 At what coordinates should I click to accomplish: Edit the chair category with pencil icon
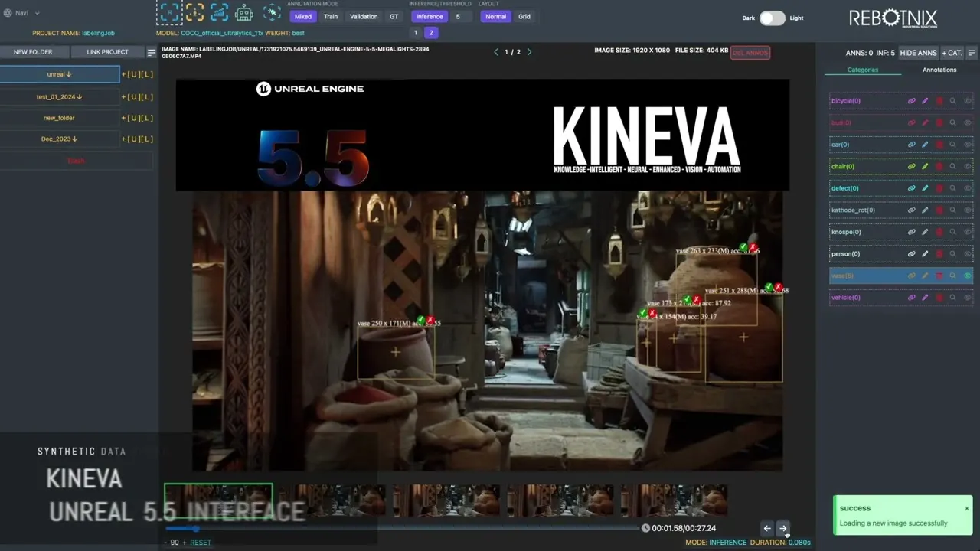tap(925, 166)
